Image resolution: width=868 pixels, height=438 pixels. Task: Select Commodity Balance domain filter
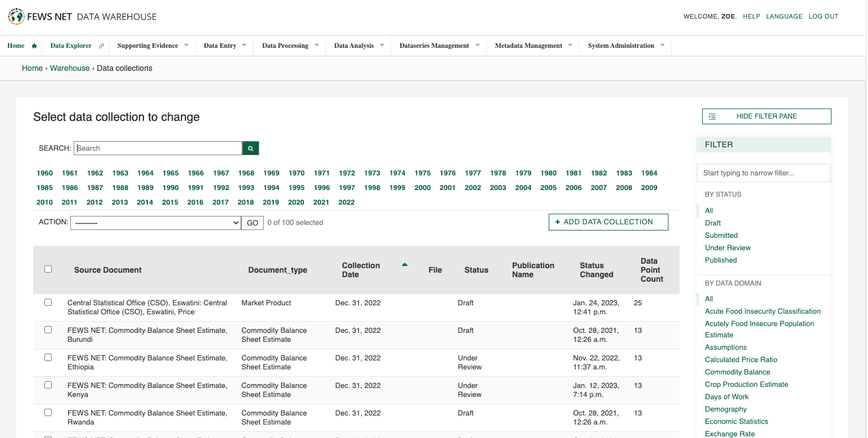tap(738, 372)
